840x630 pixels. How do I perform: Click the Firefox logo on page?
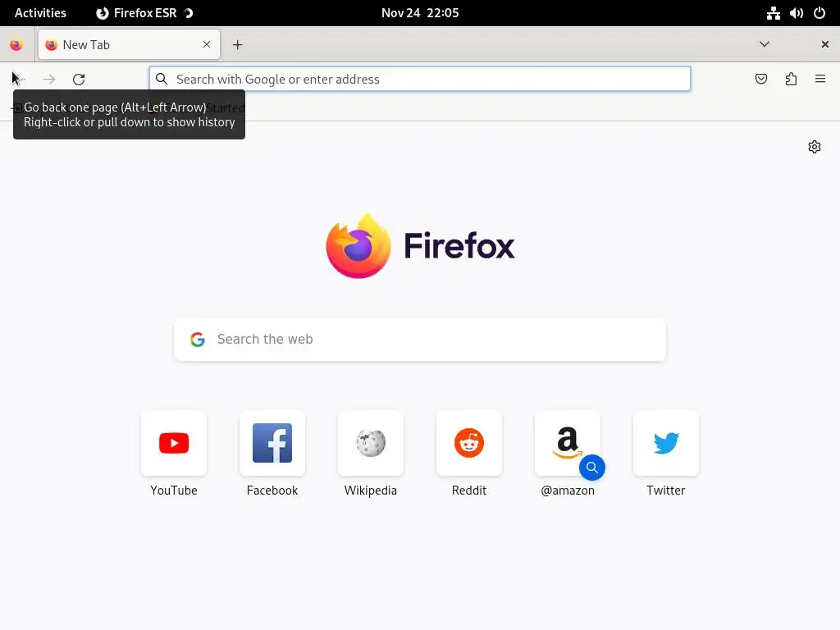pos(420,246)
